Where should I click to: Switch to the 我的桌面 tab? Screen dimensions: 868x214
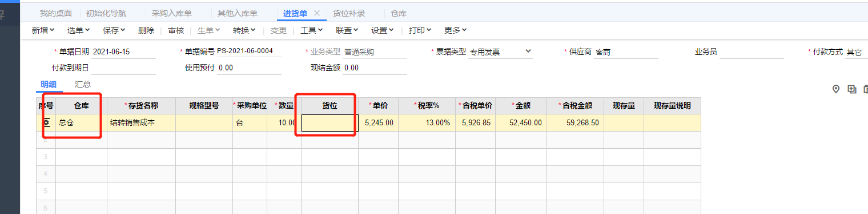[56, 13]
